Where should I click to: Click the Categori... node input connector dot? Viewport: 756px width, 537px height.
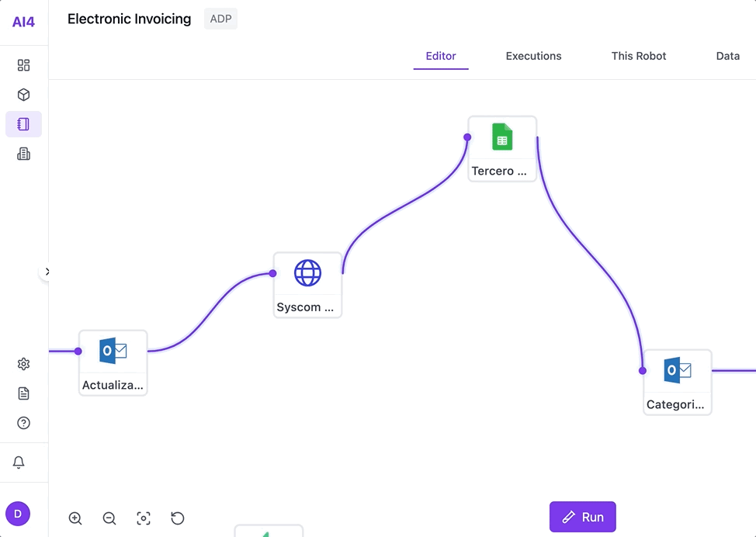point(642,371)
